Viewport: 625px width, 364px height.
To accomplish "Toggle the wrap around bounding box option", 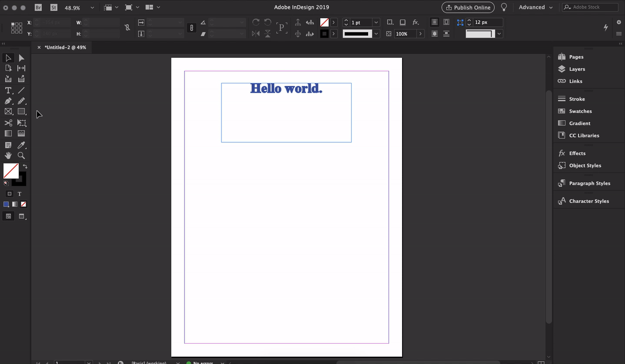I will pos(446,22).
